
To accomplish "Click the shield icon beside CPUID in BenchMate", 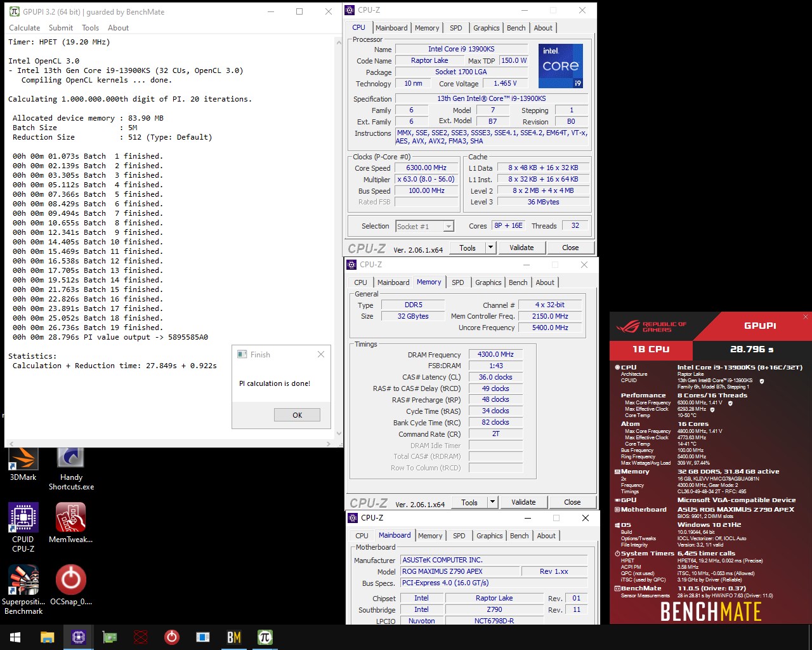I will 762,381.
